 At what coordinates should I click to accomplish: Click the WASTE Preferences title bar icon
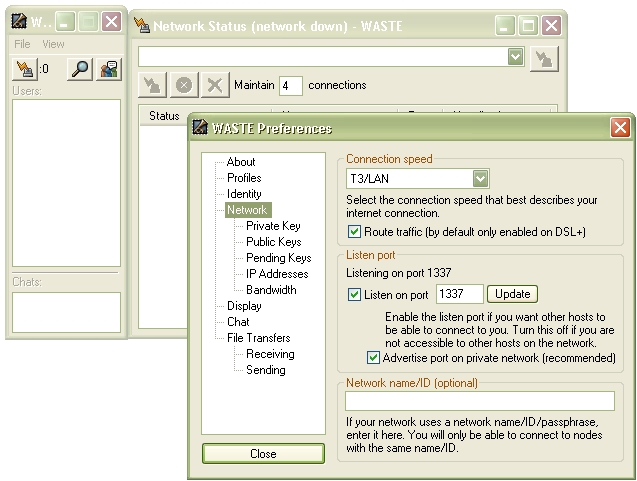[200, 127]
